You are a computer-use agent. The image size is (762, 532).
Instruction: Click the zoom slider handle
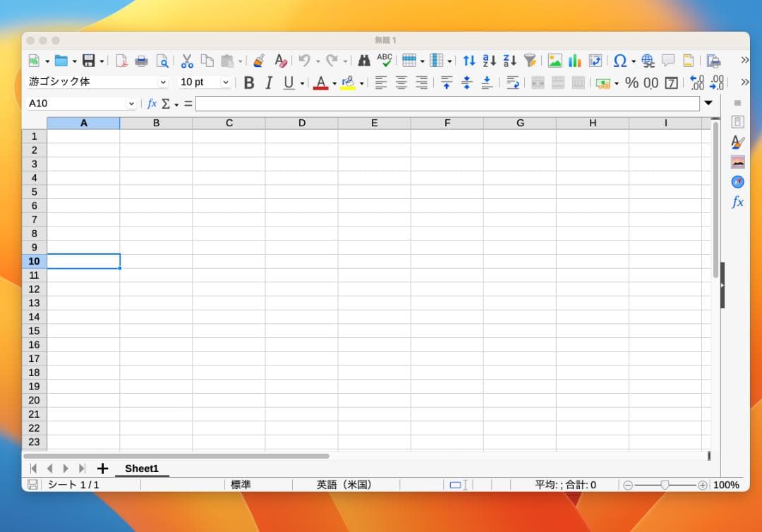pyautogui.click(x=665, y=485)
